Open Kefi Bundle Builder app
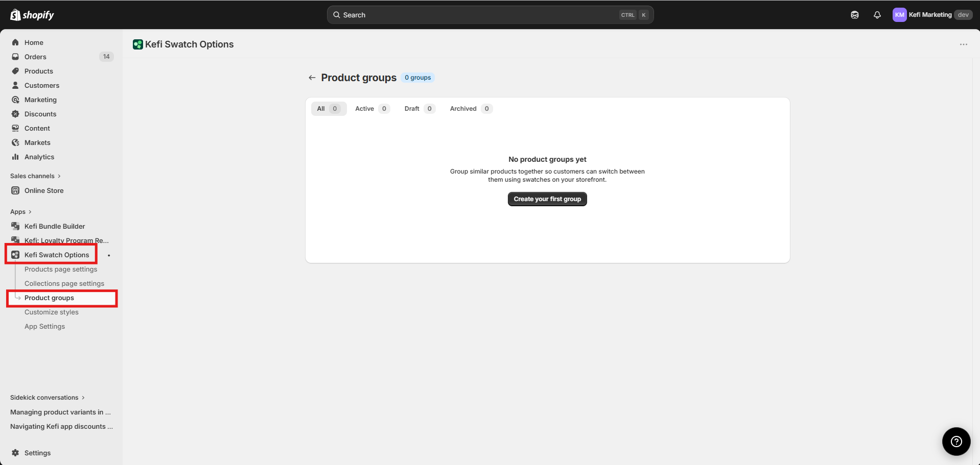This screenshot has width=980, height=465. coord(55,226)
